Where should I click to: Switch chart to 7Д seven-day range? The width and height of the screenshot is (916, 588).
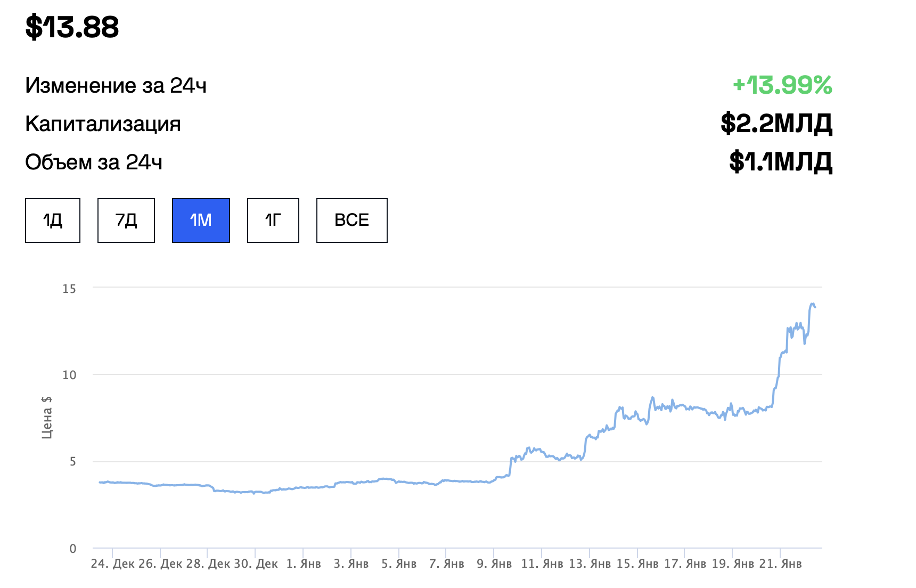(126, 220)
